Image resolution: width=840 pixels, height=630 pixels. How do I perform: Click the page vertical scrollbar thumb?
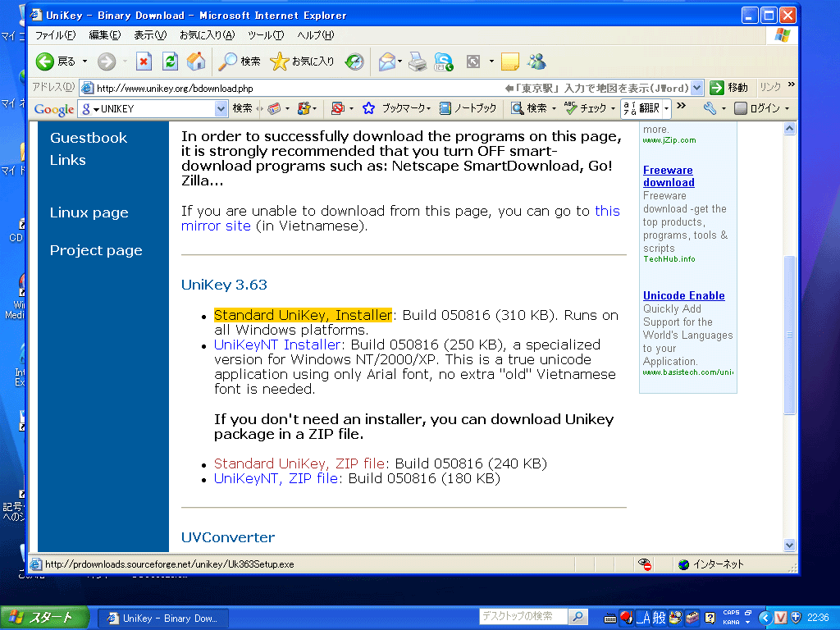(x=789, y=335)
